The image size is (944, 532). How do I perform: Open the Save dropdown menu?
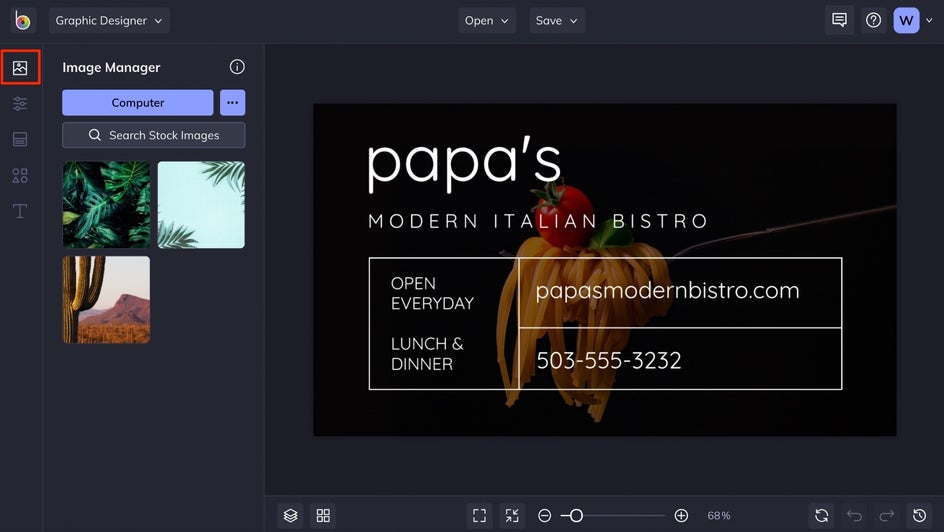click(x=557, y=20)
